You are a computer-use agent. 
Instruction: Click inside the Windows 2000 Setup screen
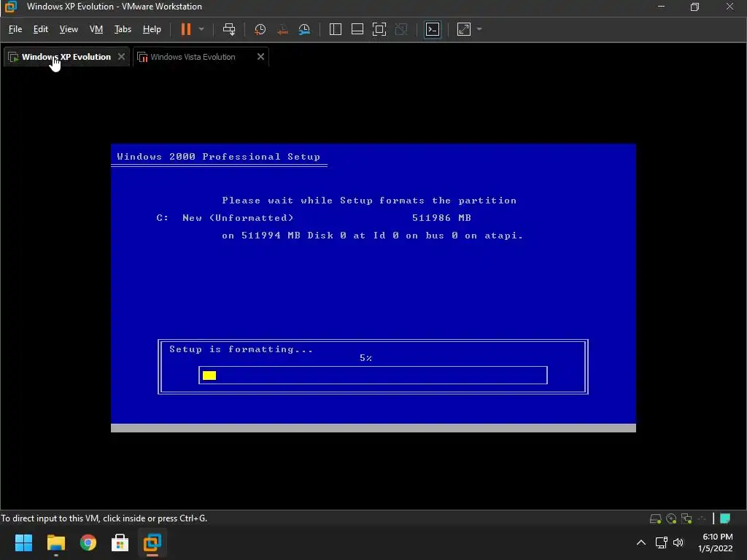tap(373, 287)
